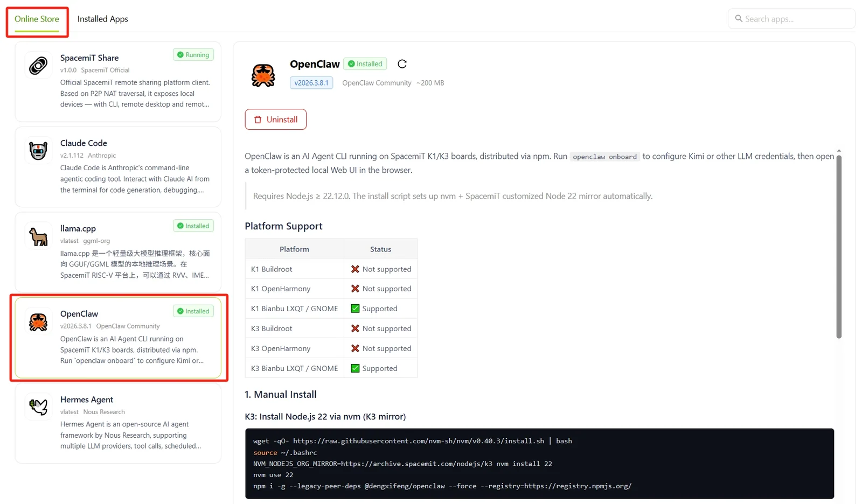Click the refresh icon next to OpenClaw title
Image resolution: width=862 pixels, height=504 pixels.
[402, 64]
